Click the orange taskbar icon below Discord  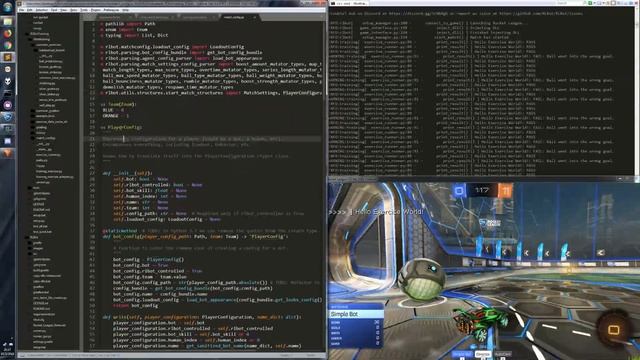(7, 153)
